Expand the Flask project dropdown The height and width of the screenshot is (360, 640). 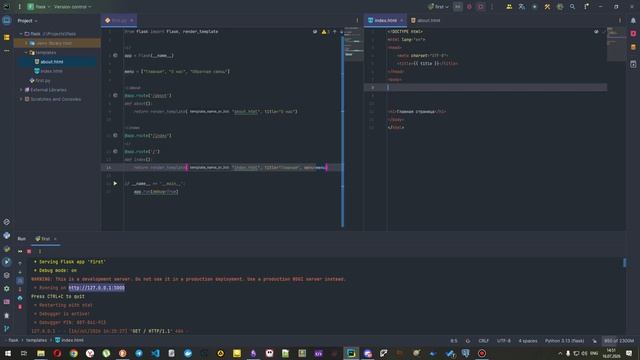pos(39,7)
